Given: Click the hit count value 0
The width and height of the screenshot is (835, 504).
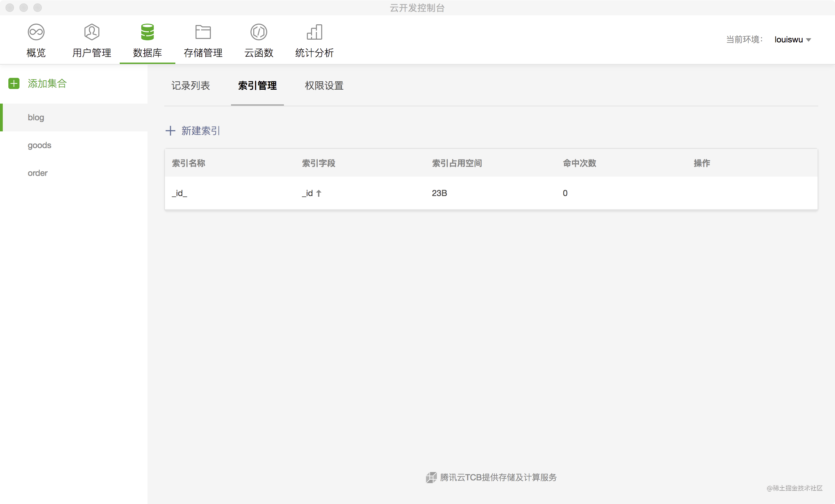Looking at the screenshot, I should click(565, 193).
